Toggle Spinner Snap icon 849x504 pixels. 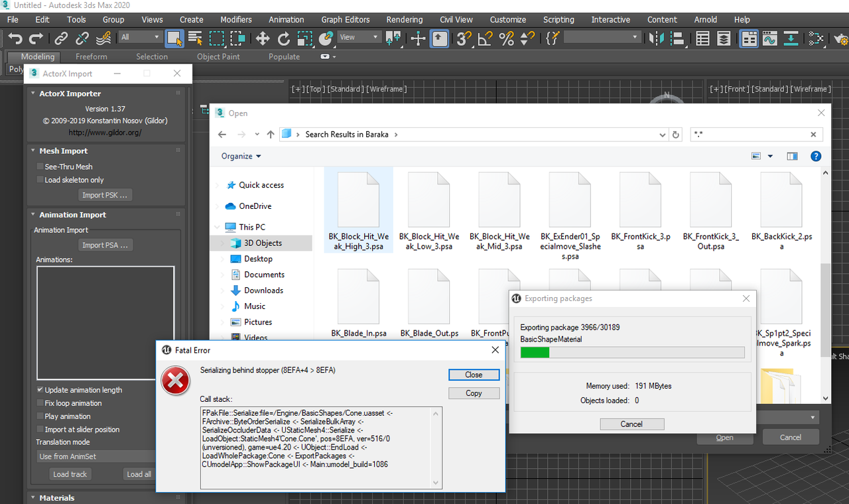tap(527, 38)
